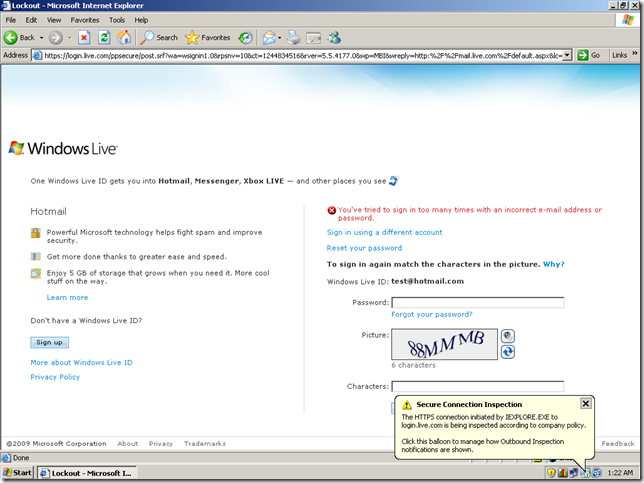Open the Favorites menu in the menu bar

[x=85, y=20]
